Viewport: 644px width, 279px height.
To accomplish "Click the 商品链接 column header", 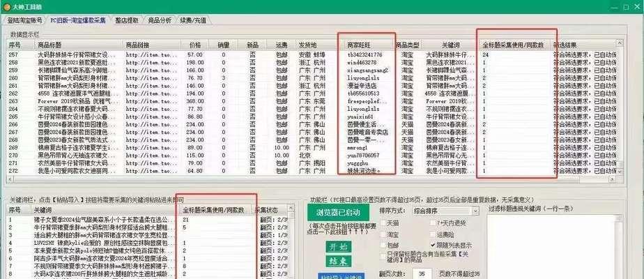I will click(151, 45).
